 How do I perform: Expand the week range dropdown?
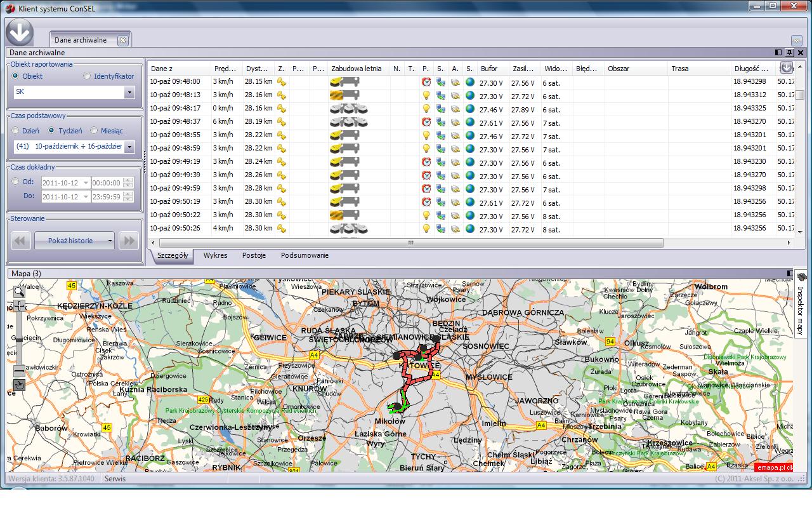(x=129, y=147)
